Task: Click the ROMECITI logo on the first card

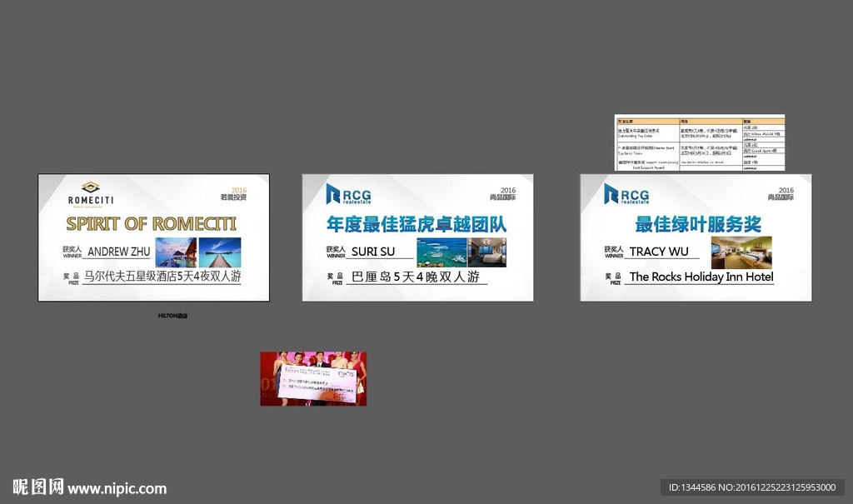Action: (90, 194)
